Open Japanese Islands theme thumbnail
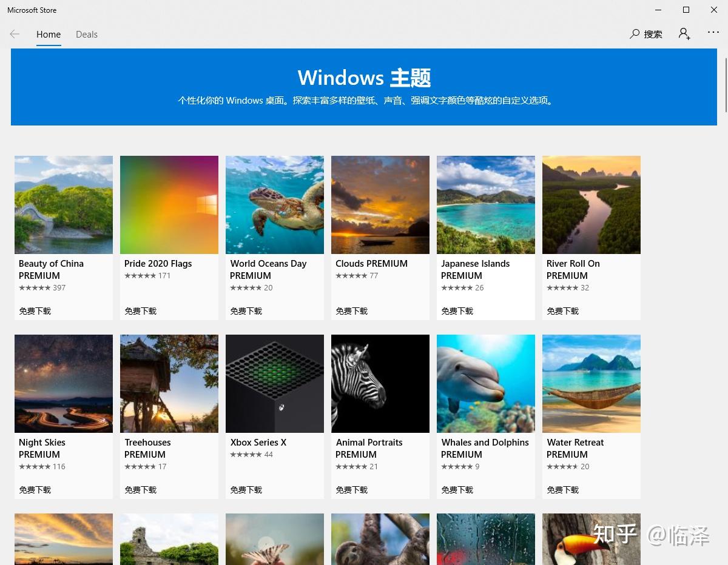728x565 pixels. coord(486,205)
